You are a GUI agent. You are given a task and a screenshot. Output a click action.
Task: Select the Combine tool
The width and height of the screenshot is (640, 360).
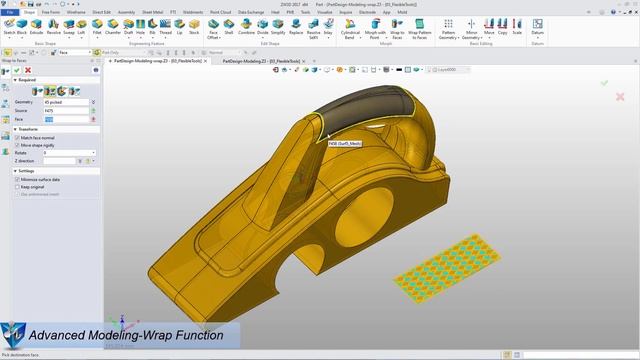[x=246, y=27]
